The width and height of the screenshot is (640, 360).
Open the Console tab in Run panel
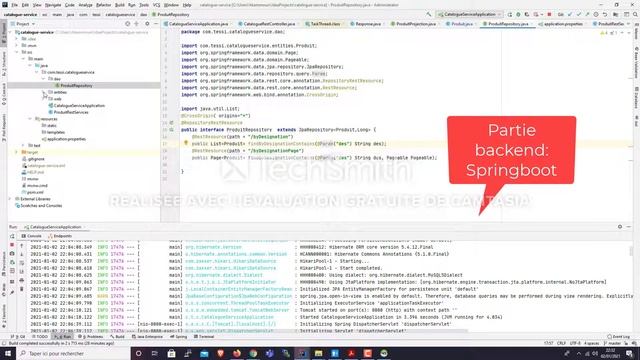pos(32,236)
